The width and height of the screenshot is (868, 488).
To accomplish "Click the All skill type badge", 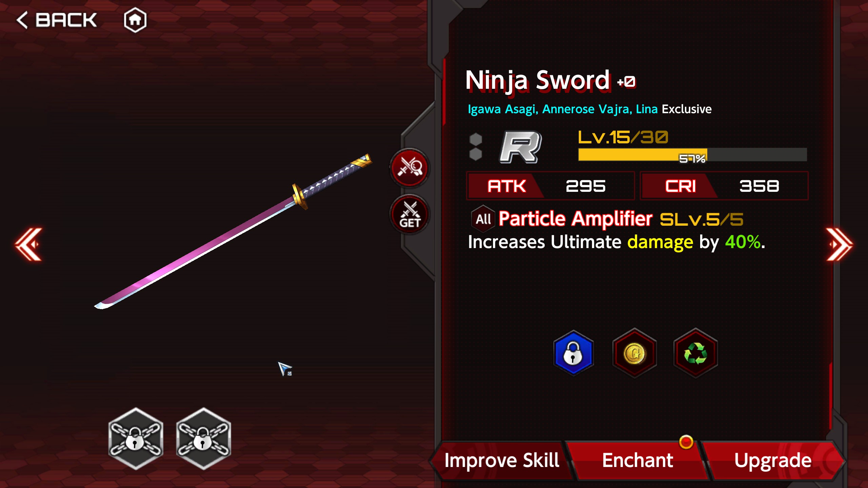I will [x=483, y=219].
